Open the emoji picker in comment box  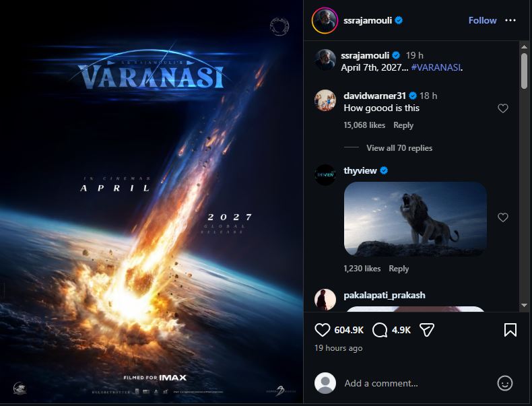[x=504, y=383]
